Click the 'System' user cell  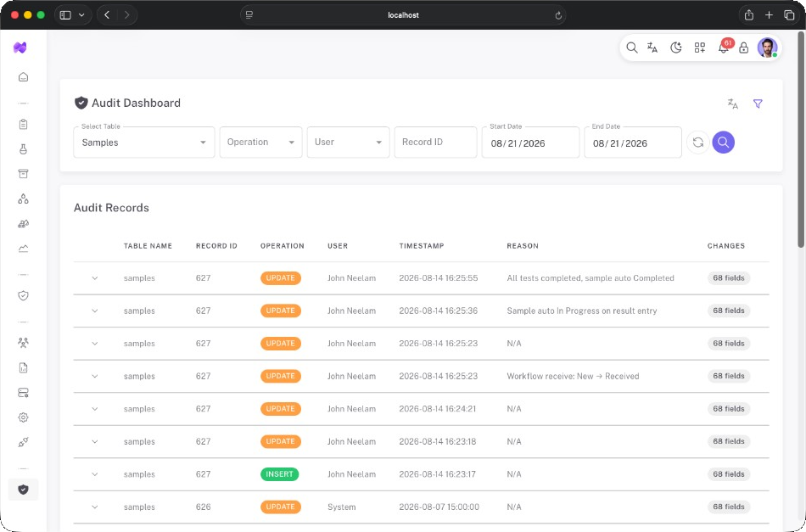coord(341,507)
